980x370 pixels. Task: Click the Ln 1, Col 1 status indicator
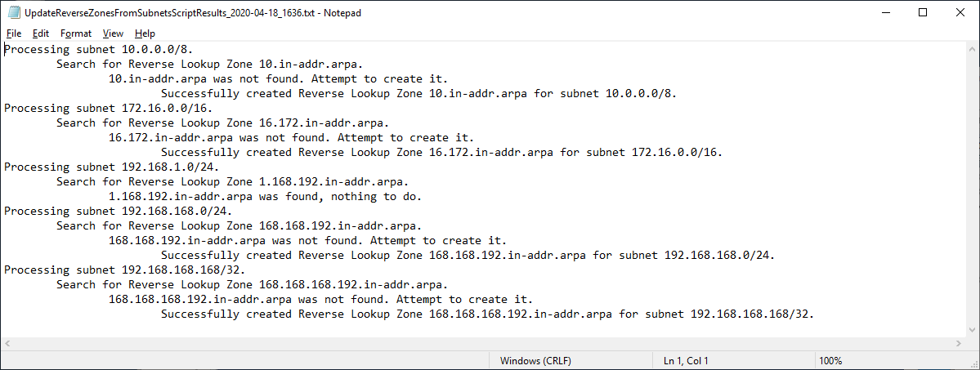[686, 361]
